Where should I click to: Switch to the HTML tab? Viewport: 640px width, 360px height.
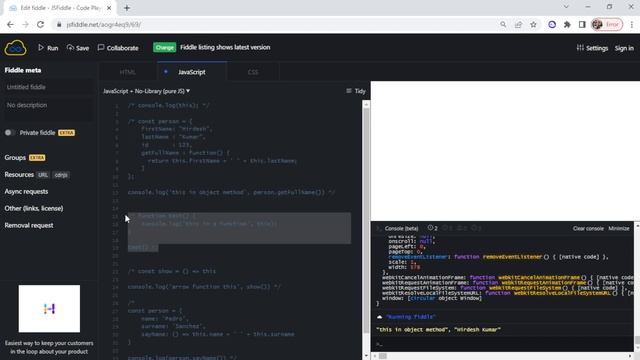128,72
